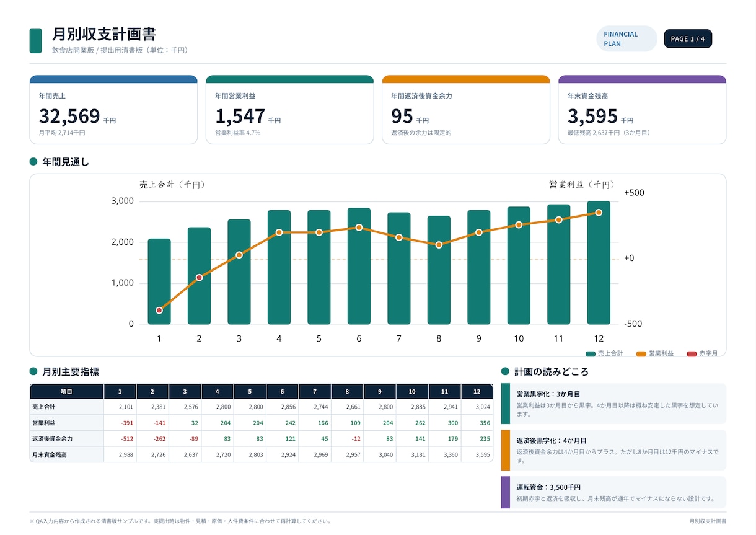Select the table cell showing 3,024
756x535 pixels.
[478, 407]
